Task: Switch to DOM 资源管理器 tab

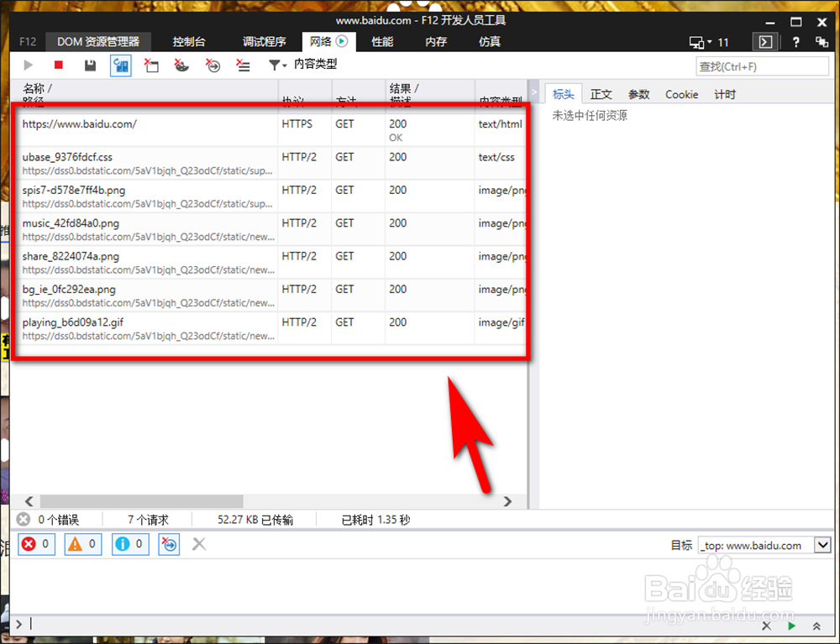Action: [98, 42]
